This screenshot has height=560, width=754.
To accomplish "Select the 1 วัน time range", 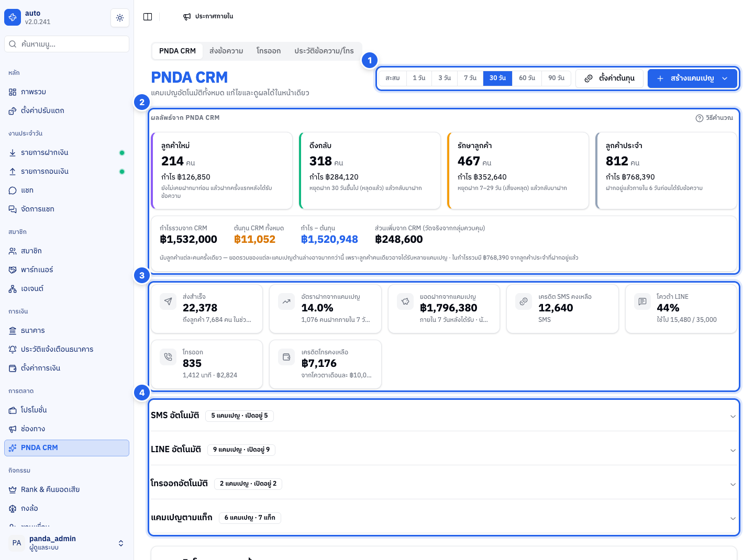I will [419, 78].
